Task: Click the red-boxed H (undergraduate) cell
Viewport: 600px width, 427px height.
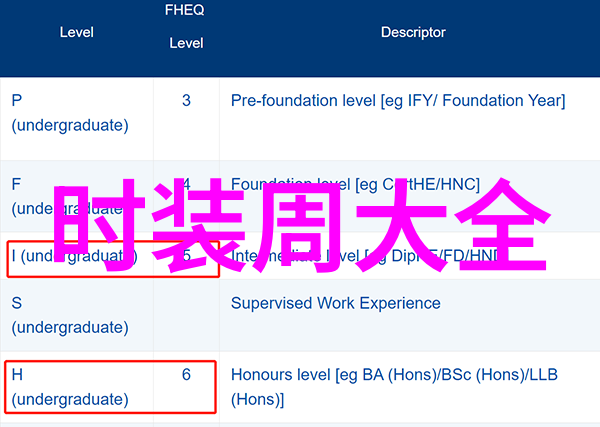Action: [111, 387]
